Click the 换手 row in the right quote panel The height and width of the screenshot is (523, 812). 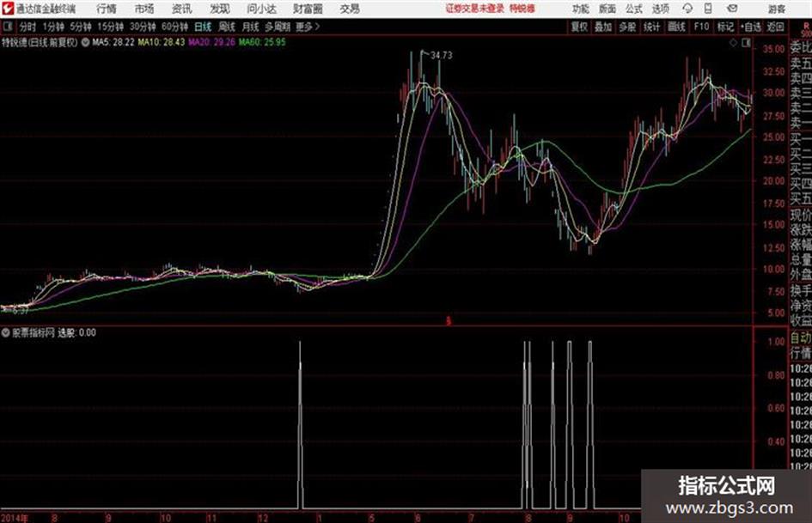[x=801, y=290]
